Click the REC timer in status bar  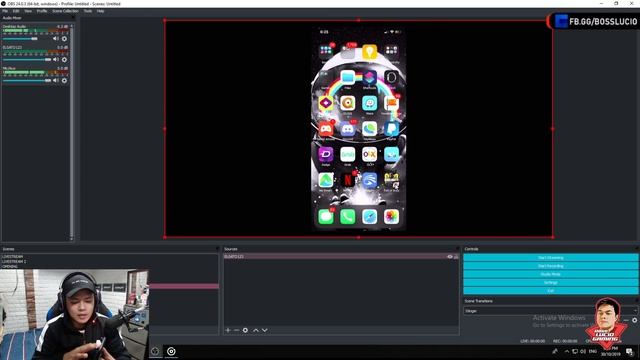pos(565,341)
